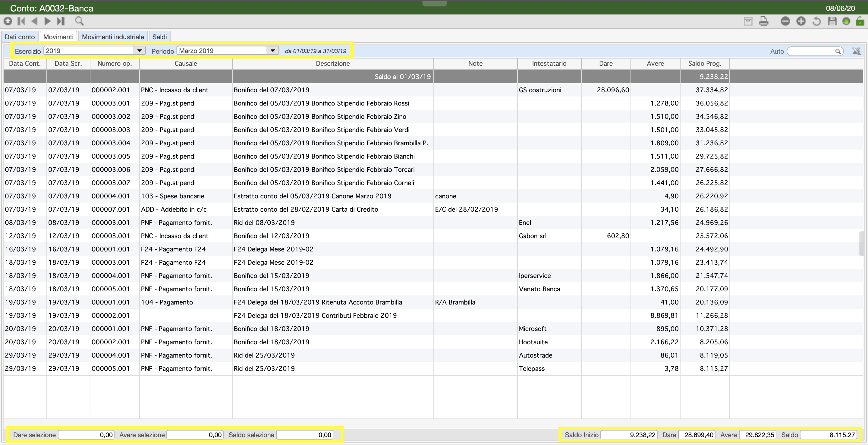Toggle the green padlock icon
868x445 pixels.
point(860,21)
